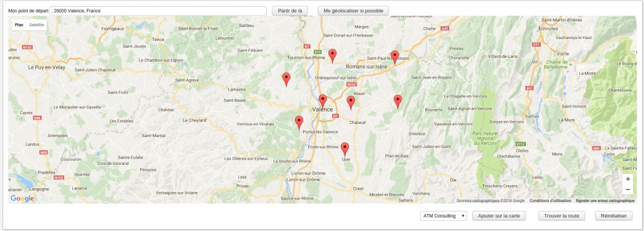Image resolution: width=644 pixels, height=231 pixels.
Task: Zoom in with the map plus button
Action: [x=628, y=179]
